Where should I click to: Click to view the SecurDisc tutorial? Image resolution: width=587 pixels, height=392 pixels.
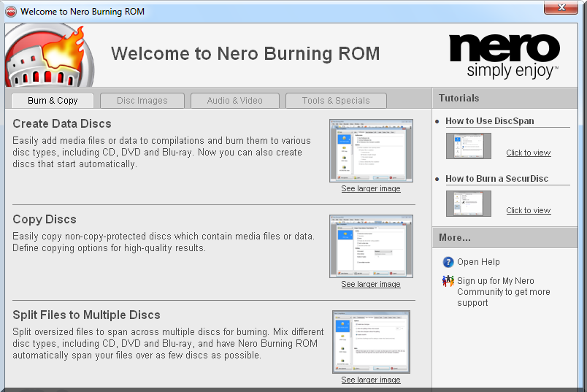pyautogui.click(x=528, y=210)
